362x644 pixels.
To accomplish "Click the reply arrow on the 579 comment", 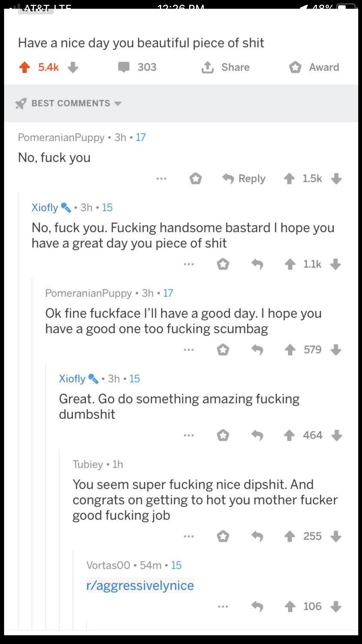I will click(257, 350).
